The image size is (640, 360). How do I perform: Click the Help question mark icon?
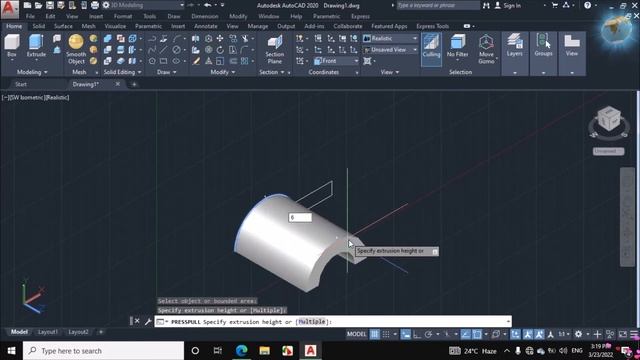tap(587, 5)
